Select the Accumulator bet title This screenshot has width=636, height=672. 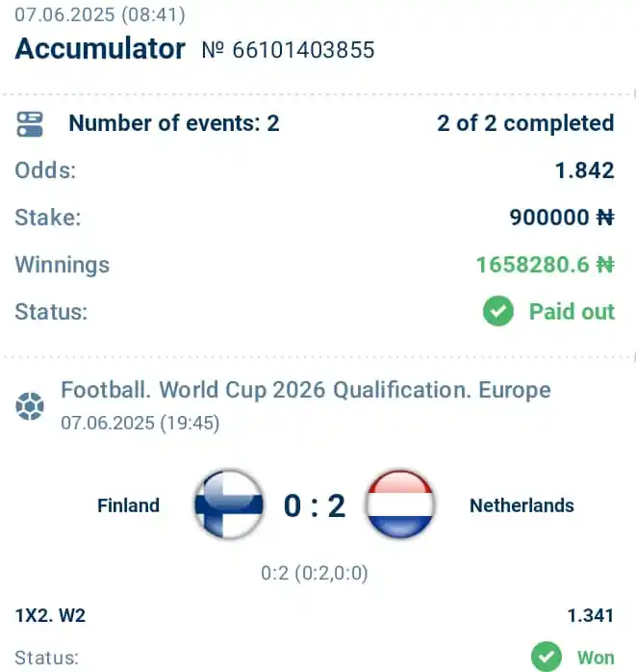[x=100, y=48]
